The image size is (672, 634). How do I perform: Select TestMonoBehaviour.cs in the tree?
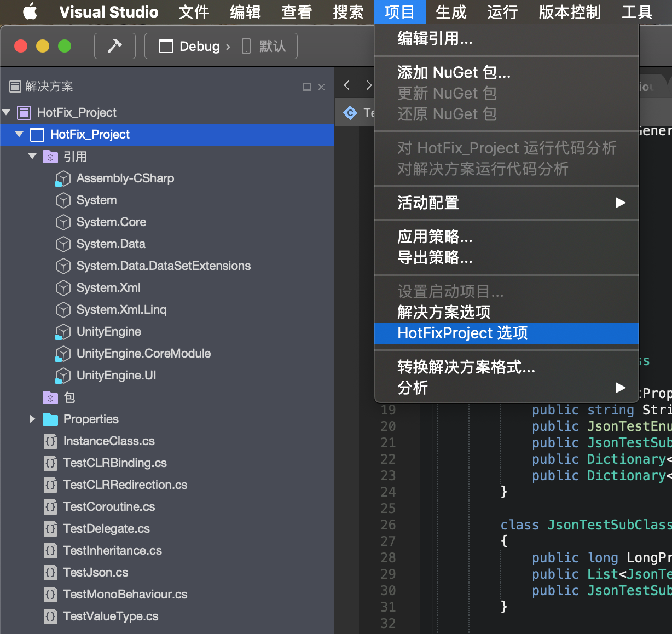[x=167, y=595]
